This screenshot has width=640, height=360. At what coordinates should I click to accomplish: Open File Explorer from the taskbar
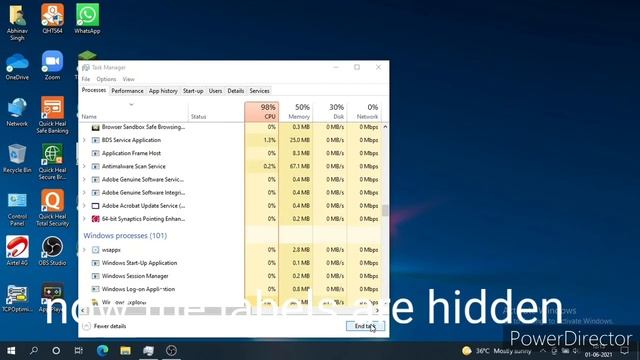[125, 351]
